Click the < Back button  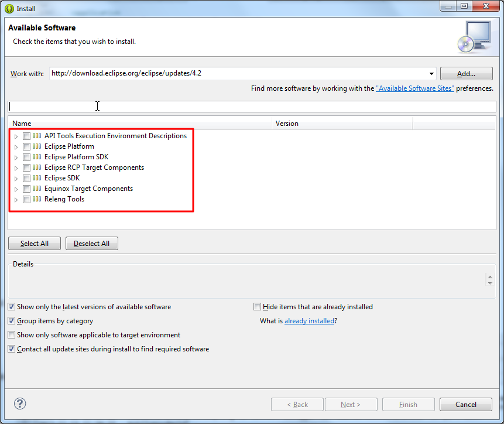point(297,405)
